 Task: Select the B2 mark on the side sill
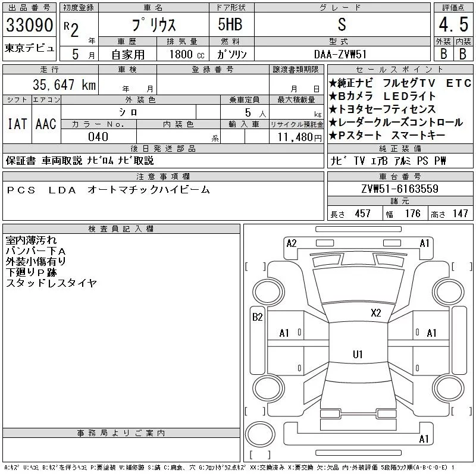[258, 317]
